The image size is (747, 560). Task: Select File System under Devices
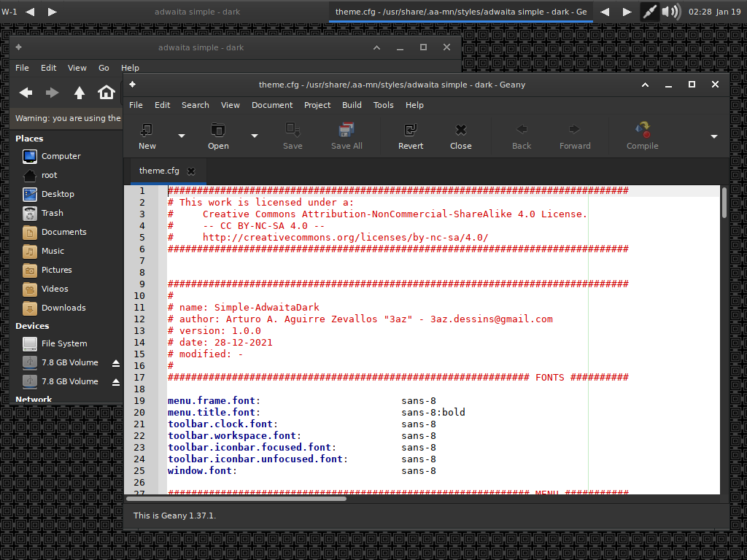pos(66,344)
